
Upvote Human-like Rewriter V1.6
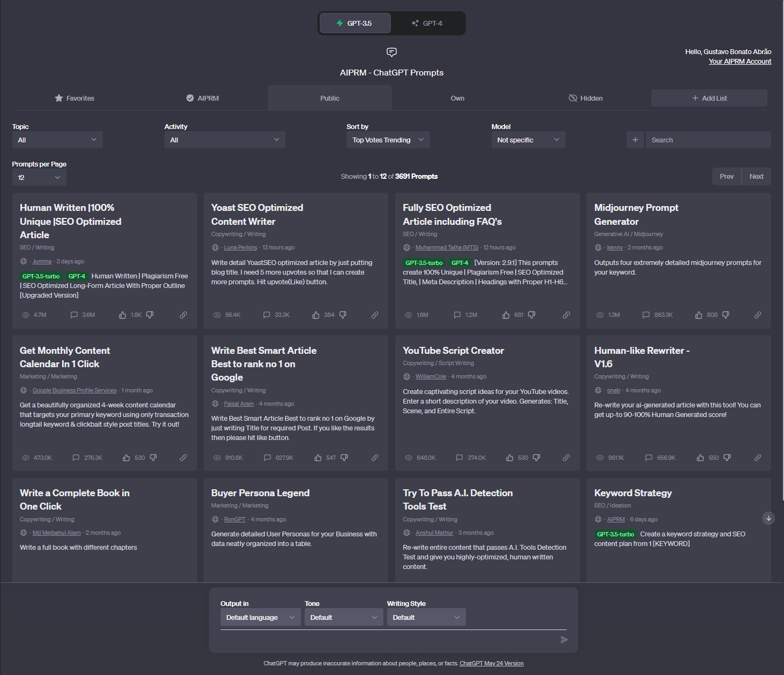pos(700,458)
